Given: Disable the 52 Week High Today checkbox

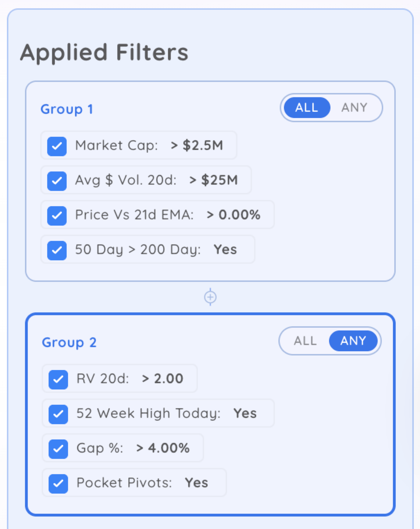Looking at the screenshot, I should (58, 414).
